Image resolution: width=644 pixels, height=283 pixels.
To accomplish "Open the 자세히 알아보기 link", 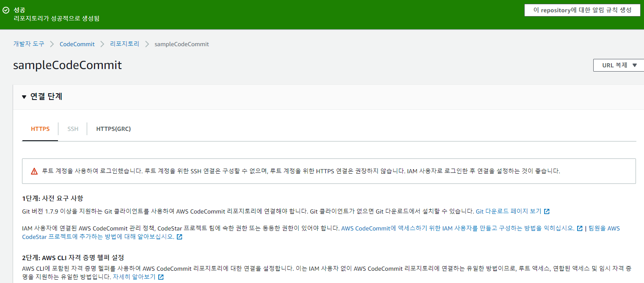I will (x=134, y=277).
